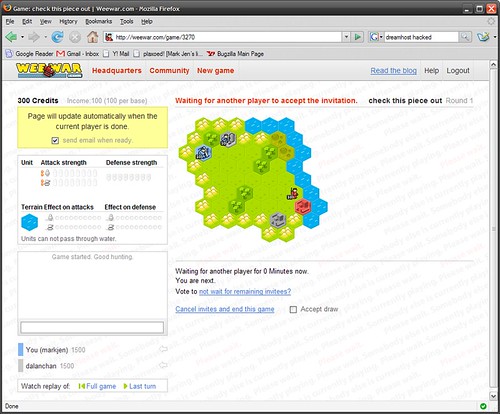
Task: Open the search engine selector dropdown
Action: pos(381,37)
